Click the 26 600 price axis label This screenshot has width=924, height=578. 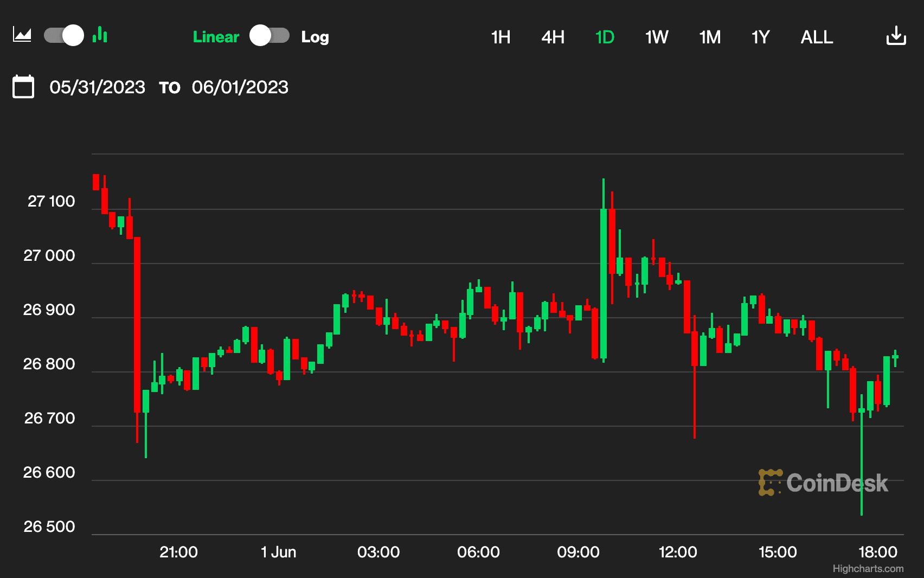[49, 472]
